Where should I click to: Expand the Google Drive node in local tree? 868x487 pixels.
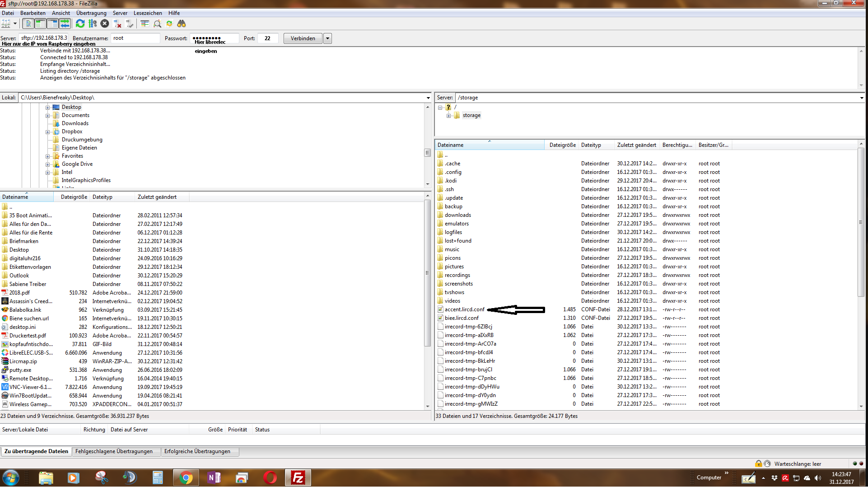[x=47, y=164]
